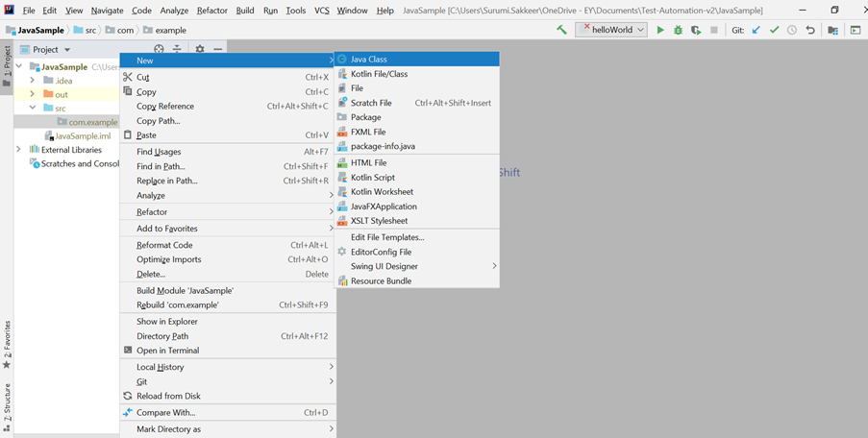Restore the window via title bar button
This screenshot has height=438, width=868.
coord(834,10)
